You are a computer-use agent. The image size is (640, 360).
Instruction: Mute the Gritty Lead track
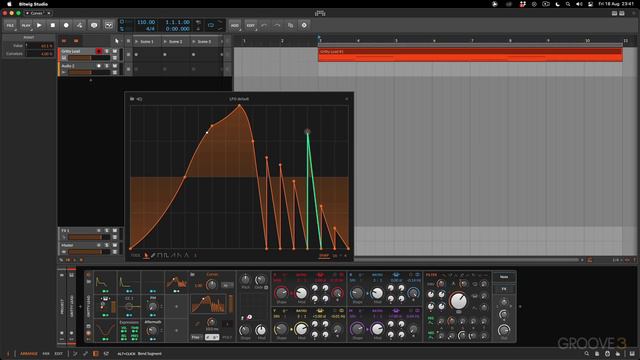(x=115, y=51)
